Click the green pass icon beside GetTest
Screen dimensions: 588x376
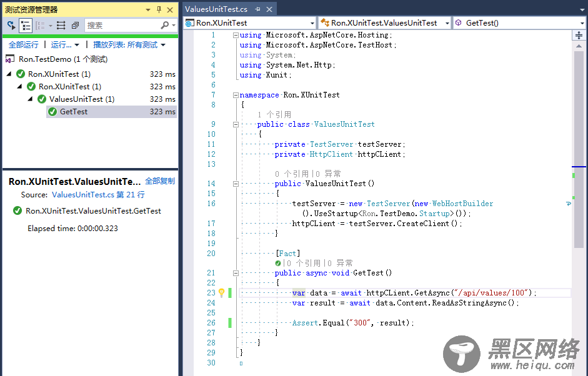[x=52, y=112]
